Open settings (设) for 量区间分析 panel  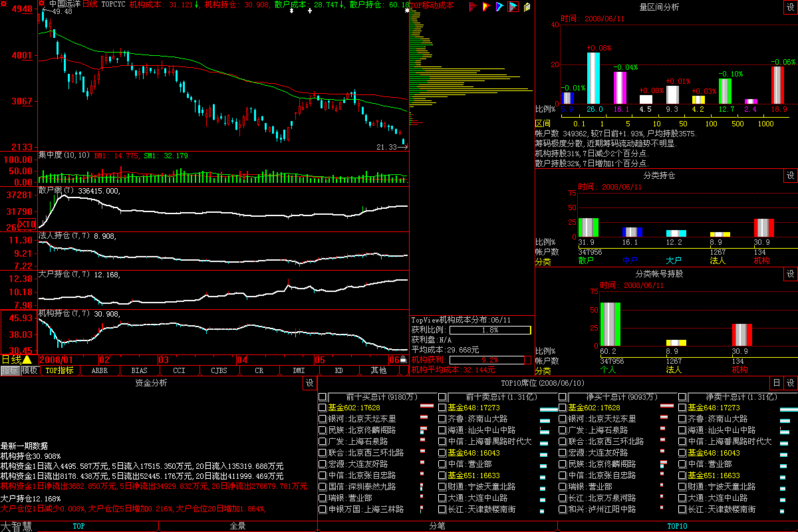790,7
